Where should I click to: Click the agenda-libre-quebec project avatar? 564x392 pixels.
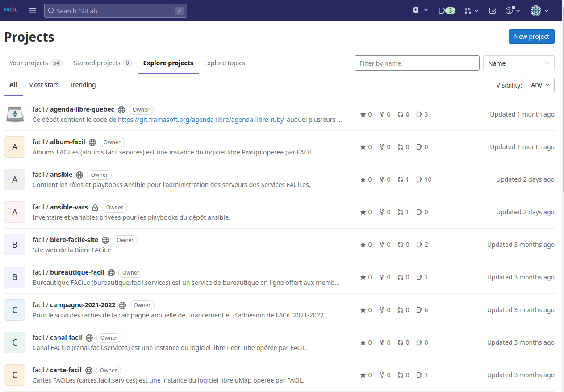(15, 114)
